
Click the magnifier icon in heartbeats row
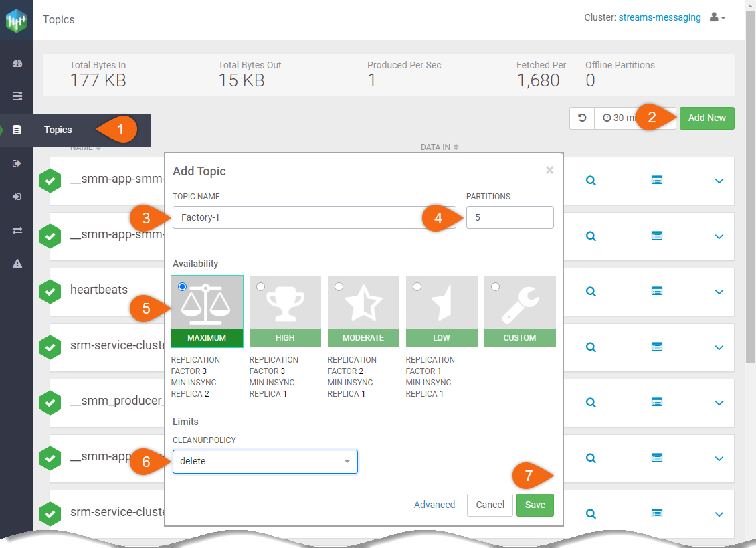(591, 292)
